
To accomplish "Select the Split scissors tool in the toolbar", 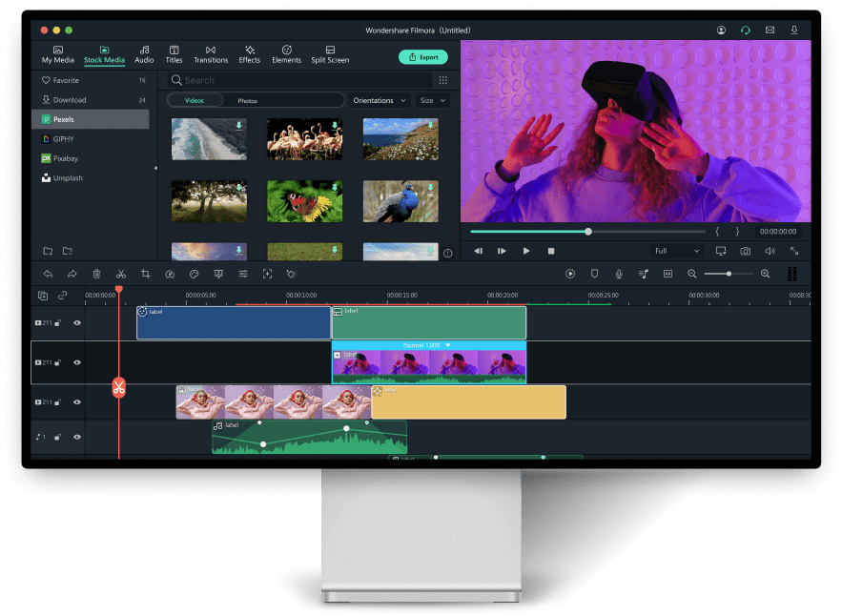I will [121, 274].
